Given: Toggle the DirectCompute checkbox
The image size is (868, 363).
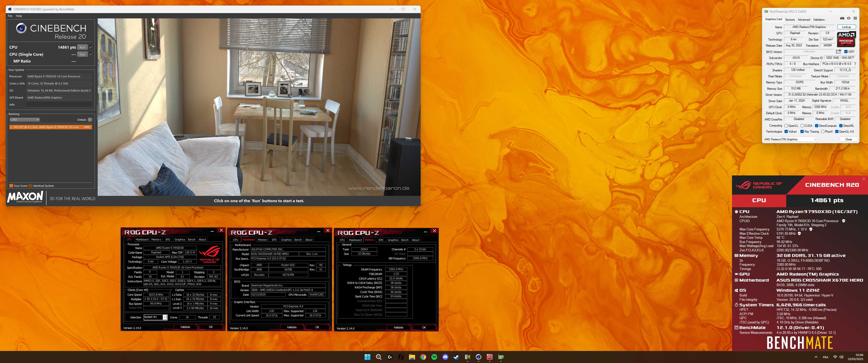Looking at the screenshot, I should tap(817, 126).
